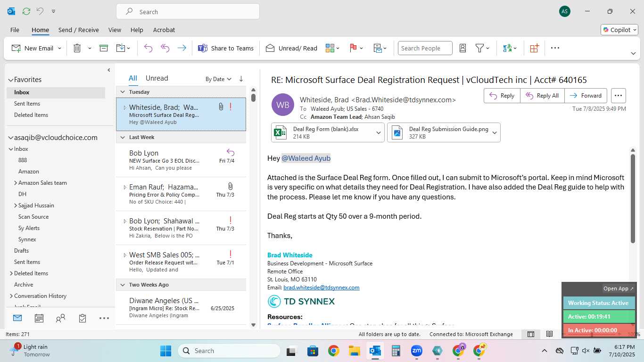This screenshot has height=362, width=644.
Task: Collapse the folder pane arrow
Action: [108, 70]
